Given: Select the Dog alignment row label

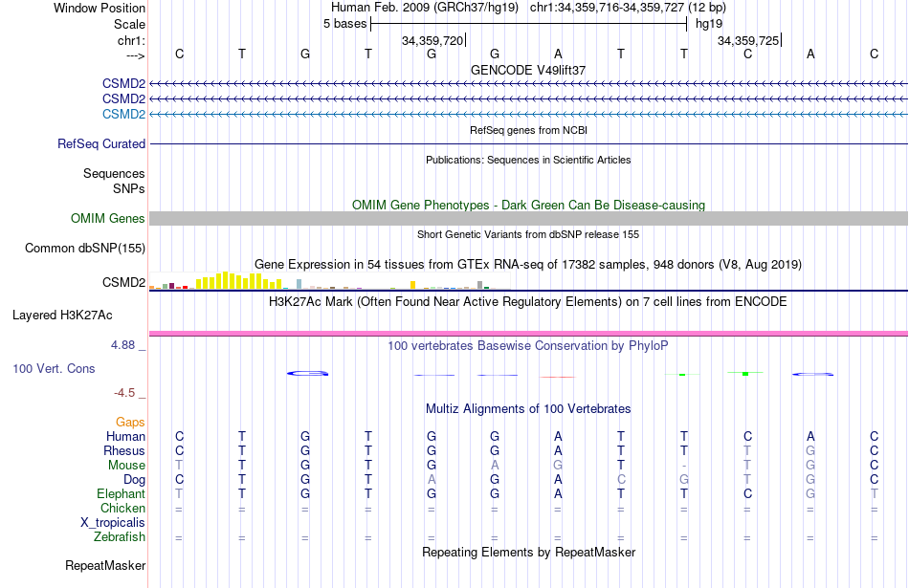Looking at the screenshot, I should point(134,480).
